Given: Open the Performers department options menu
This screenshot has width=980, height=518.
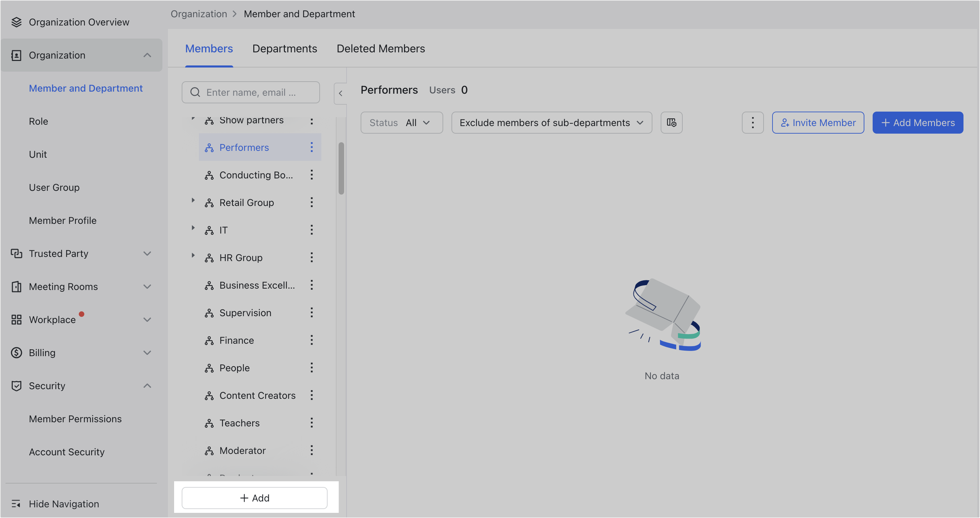Looking at the screenshot, I should pos(311,147).
